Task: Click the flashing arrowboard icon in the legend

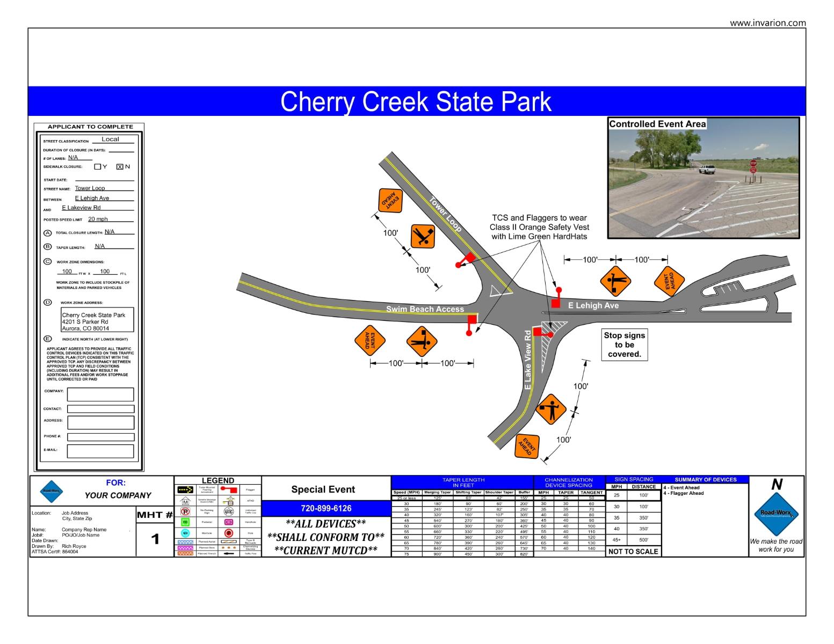Action: pos(185,489)
